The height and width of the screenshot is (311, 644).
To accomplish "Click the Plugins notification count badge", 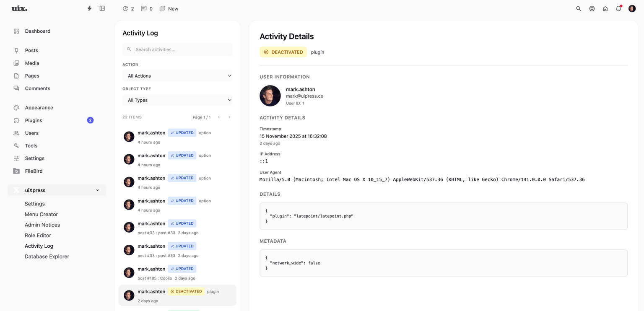I will point(90,120).
